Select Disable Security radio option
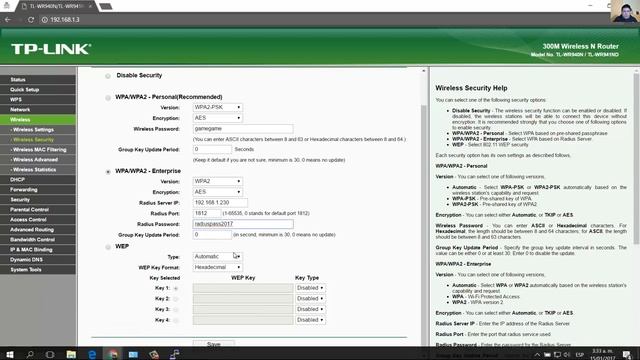 tap(108, 76)
